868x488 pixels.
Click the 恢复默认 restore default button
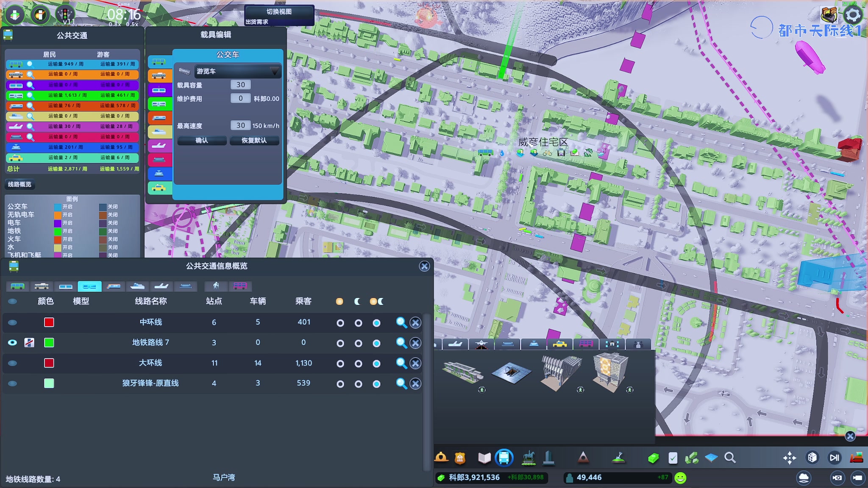click(254, 140)
